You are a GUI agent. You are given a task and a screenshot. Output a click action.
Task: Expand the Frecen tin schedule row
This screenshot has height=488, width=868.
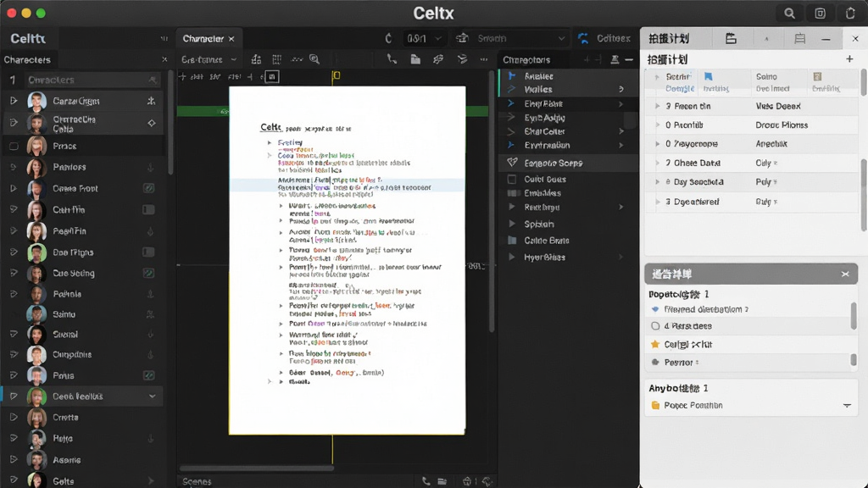(x=657, y=106)
